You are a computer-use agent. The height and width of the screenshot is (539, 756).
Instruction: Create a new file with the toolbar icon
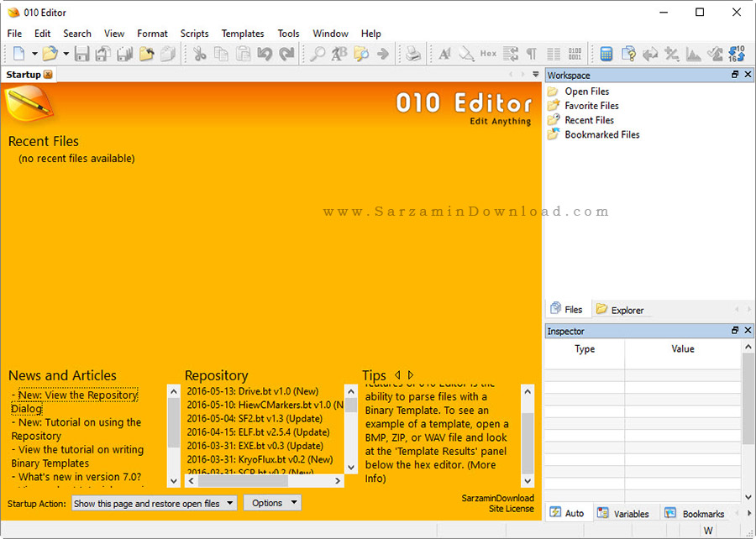(18, 54)
